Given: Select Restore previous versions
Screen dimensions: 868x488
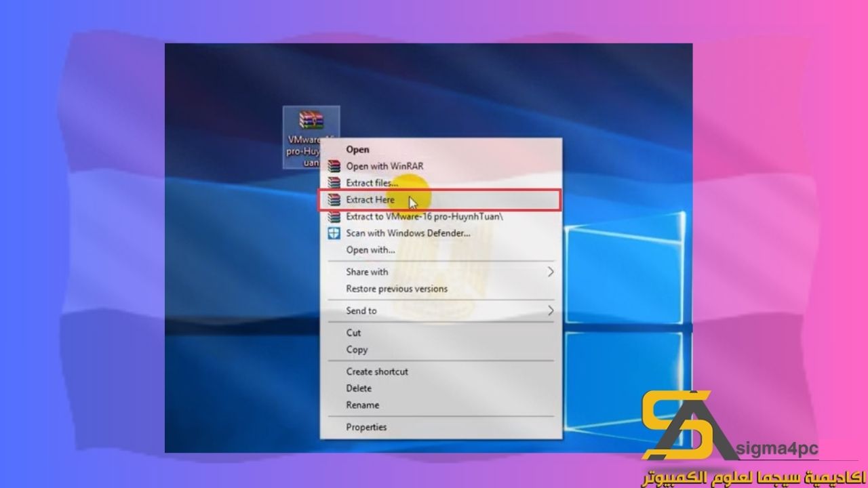Looking at the screenshot, I should coord(397,289).
